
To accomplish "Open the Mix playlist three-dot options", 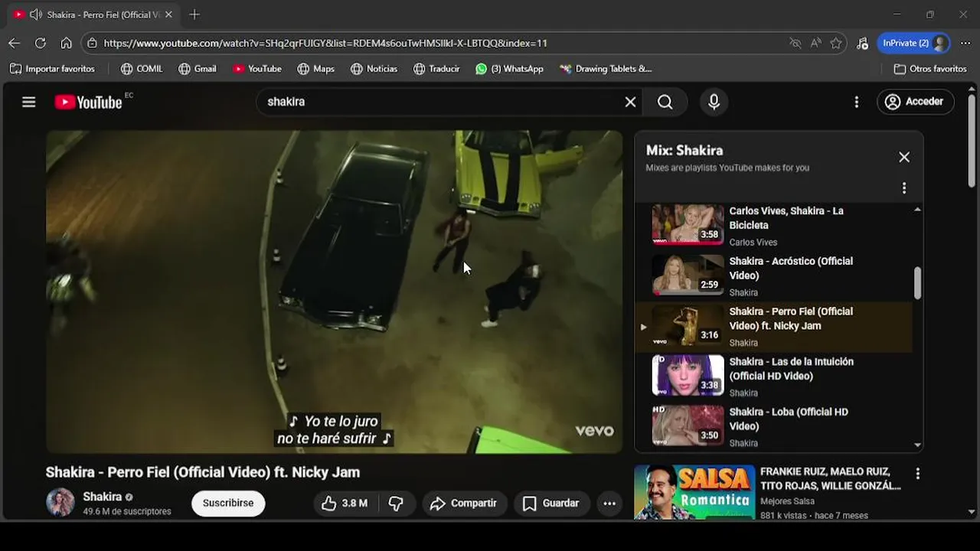I will pyautogui.click(x=904, y=188).
